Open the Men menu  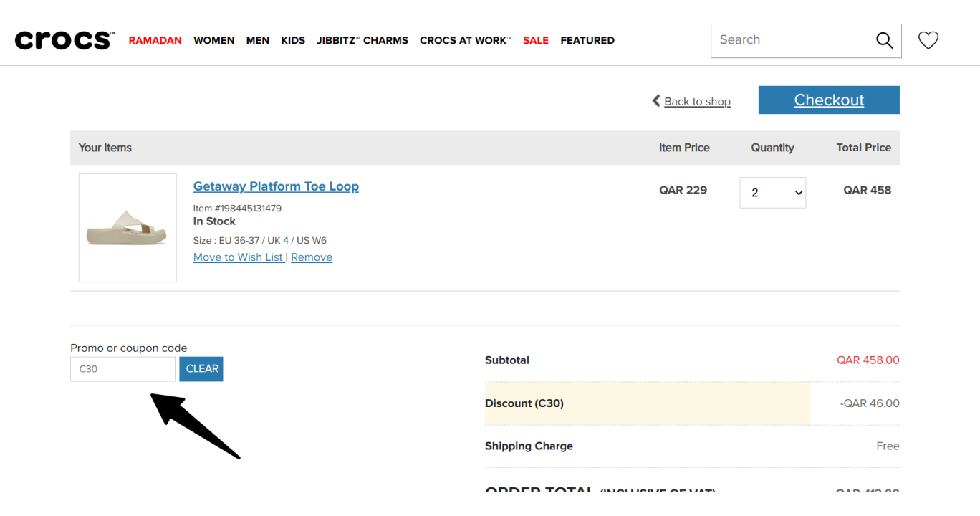point(258,40)
